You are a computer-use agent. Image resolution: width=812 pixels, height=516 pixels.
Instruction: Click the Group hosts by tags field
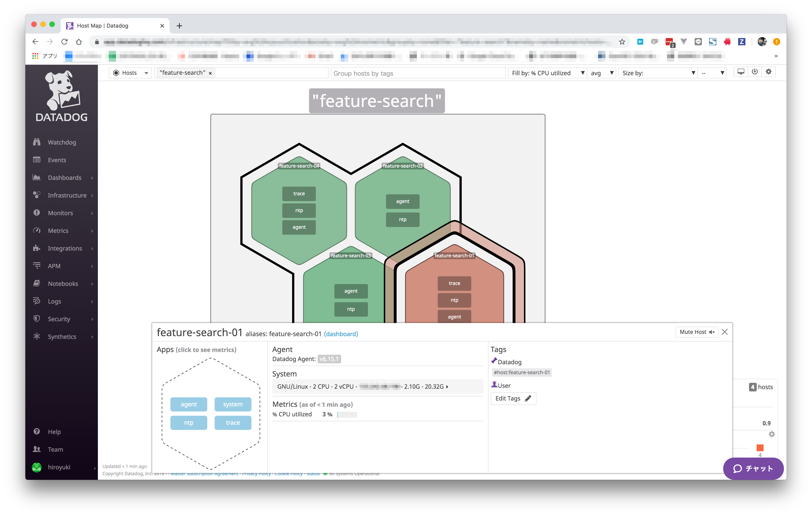click(x=418, y=73)
